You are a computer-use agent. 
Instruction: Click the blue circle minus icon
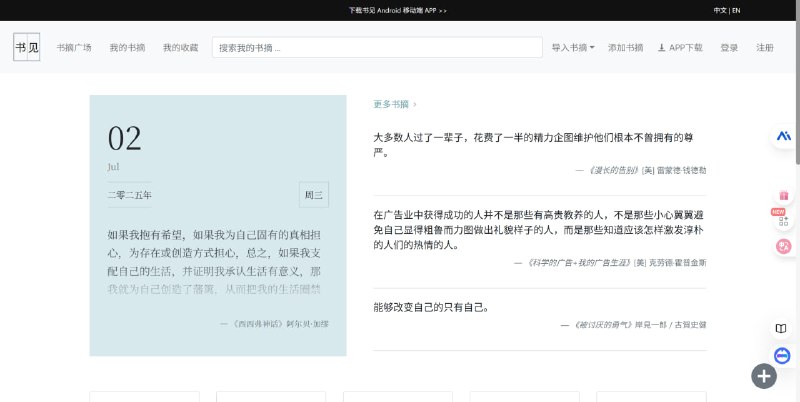click(784, 354)
